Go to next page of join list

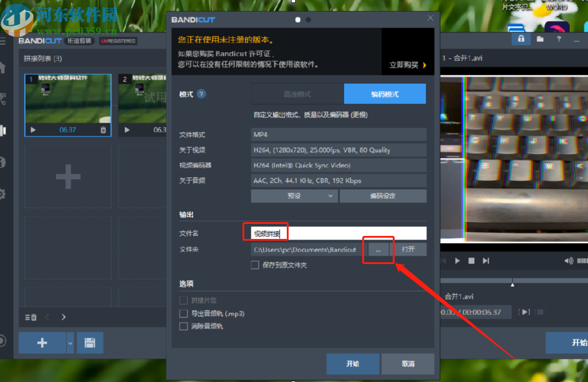click(63, 317)
